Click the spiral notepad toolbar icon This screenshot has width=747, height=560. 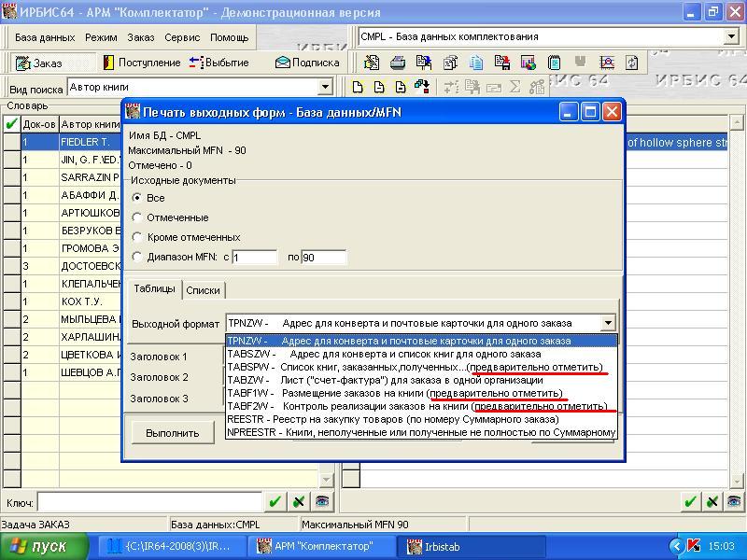pyautogui.click(x=554, y=63)
